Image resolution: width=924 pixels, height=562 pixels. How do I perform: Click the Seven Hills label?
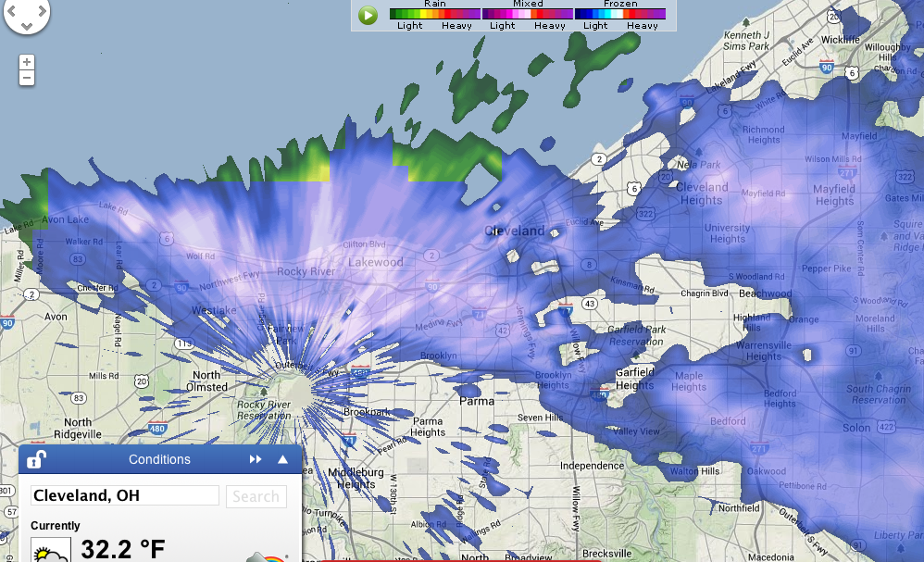[540, 418]
